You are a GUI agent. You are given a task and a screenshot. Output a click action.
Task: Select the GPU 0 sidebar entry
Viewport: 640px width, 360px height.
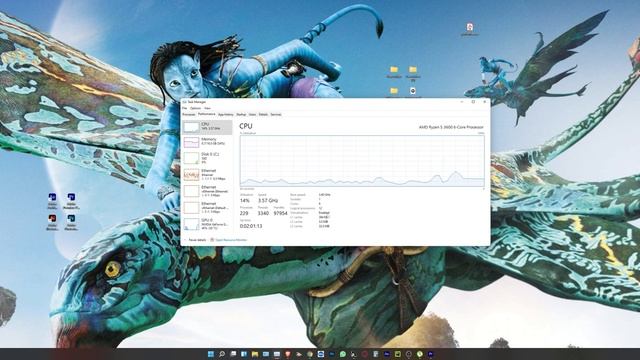pyautogui.click(x=207, y=224)
